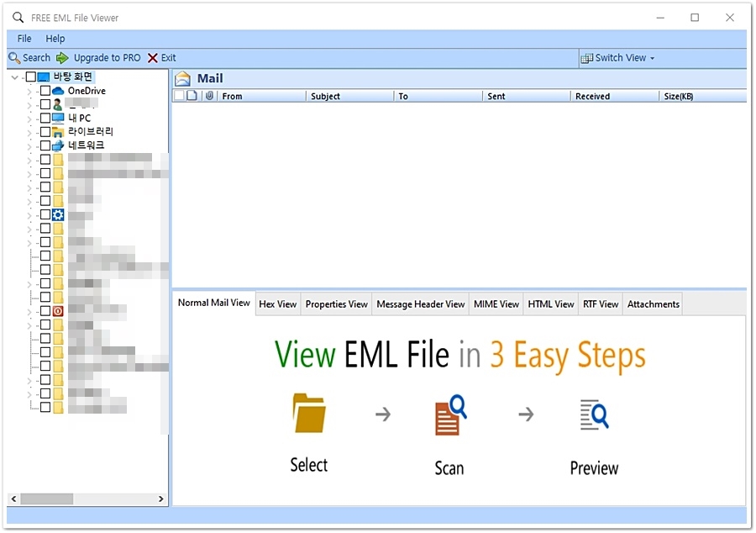
Task: Click the blue gear settings folder icon in tree
Action: (58, 214)
